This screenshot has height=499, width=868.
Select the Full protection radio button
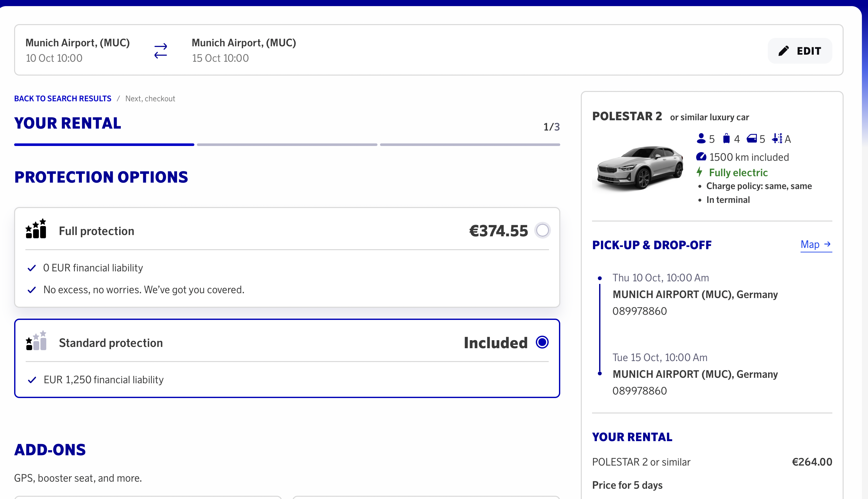point(542,230)
